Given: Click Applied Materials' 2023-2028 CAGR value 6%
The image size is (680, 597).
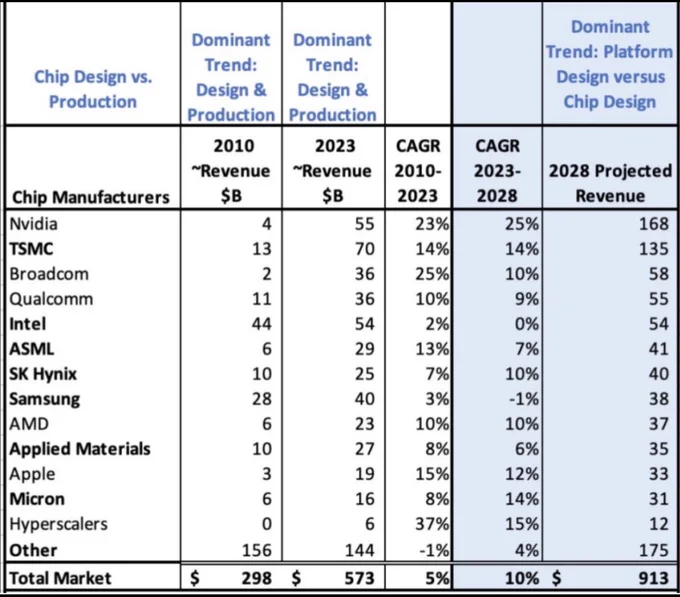Looking at the screenshot, I should [x=527, y=449].
